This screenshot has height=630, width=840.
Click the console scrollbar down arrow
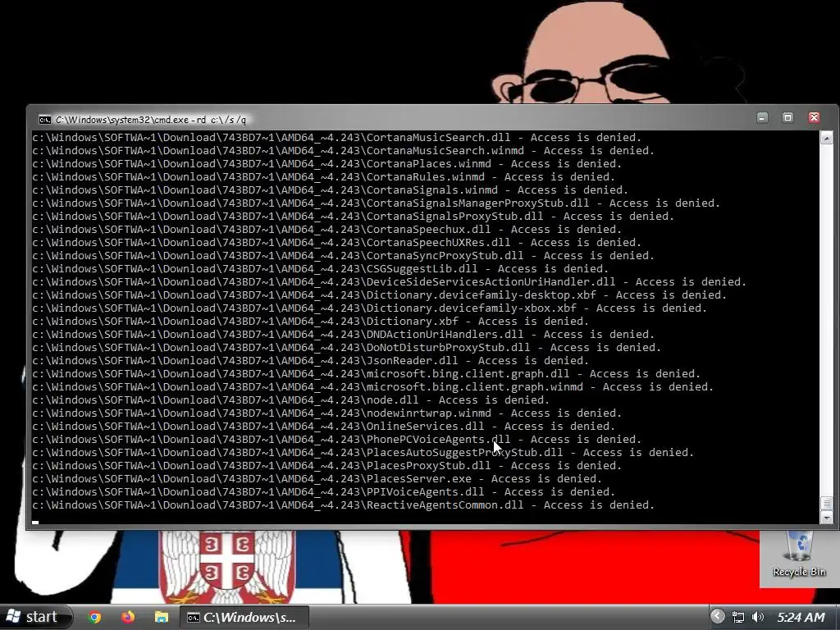pos(826,518)
